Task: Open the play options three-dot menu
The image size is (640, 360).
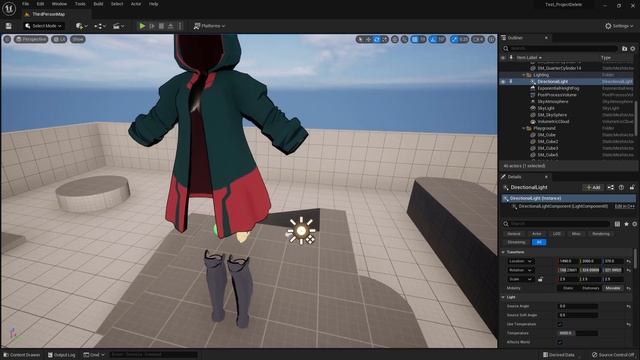Action: [x=180, y=26]
